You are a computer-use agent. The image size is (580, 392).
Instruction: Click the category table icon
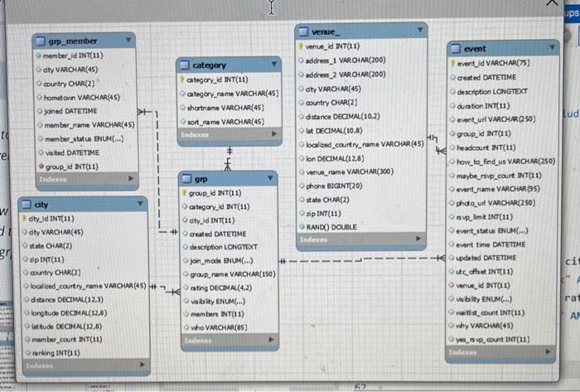[x=185, y=65]
